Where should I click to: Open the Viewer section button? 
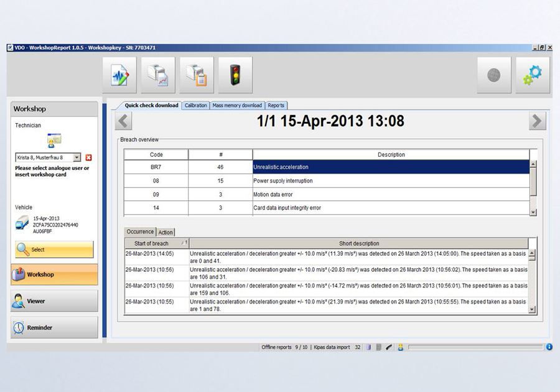pos(54,301)
